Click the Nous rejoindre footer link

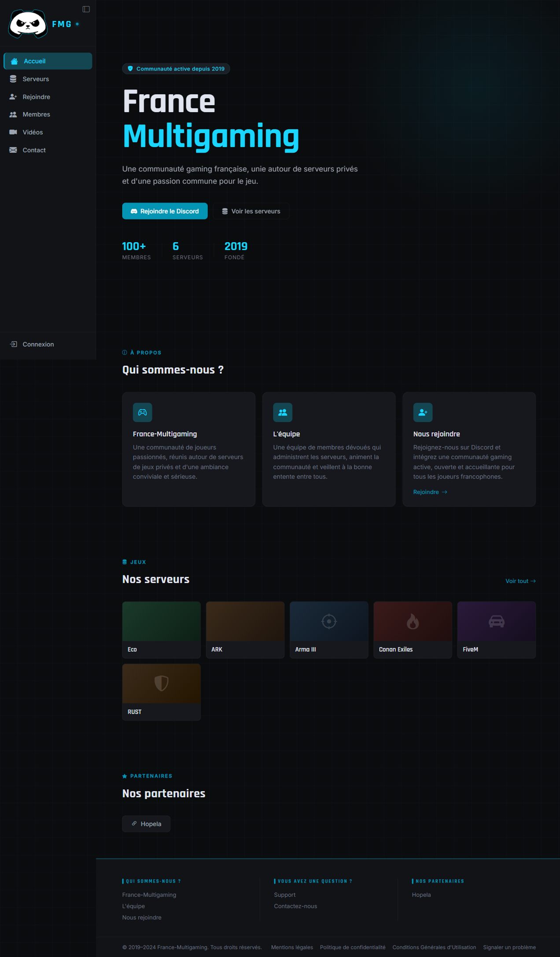(x=142, y=917)
